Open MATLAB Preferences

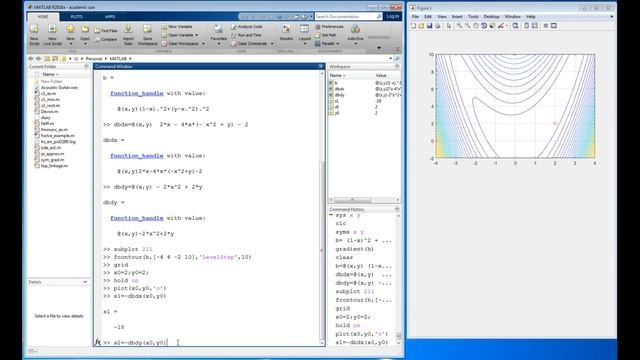pyautogui.click(x=329, y=27)
